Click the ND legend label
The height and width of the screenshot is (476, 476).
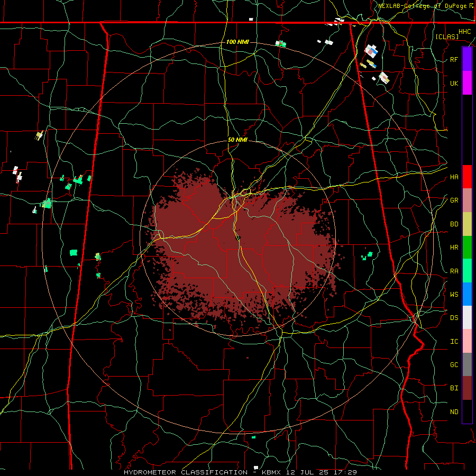coord(454,412)
